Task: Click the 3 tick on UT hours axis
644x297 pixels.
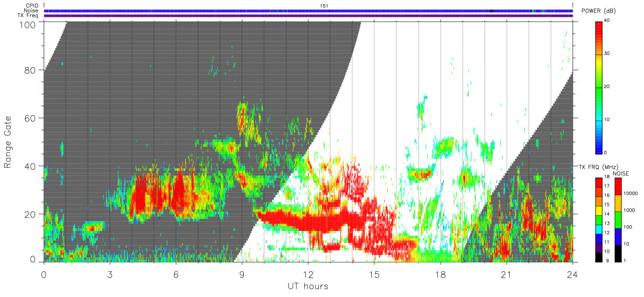Action: [x=110, y=274]
